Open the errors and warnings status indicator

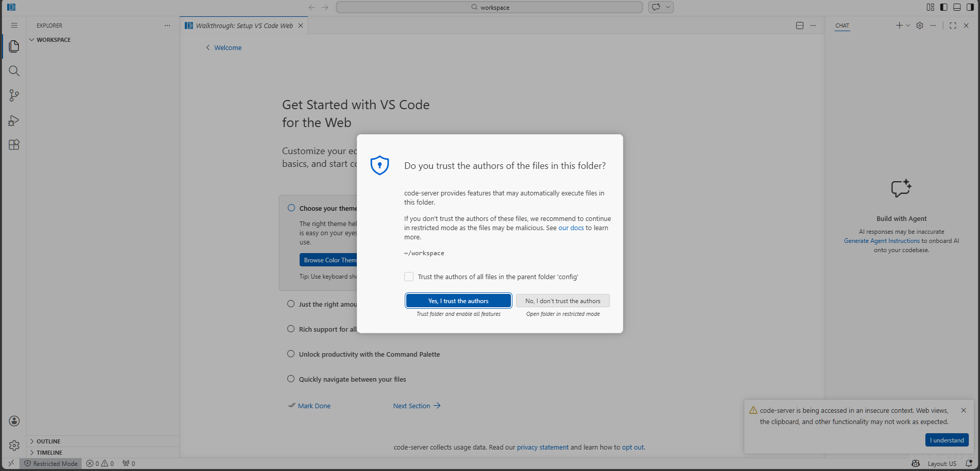click(x=100, y=463)
